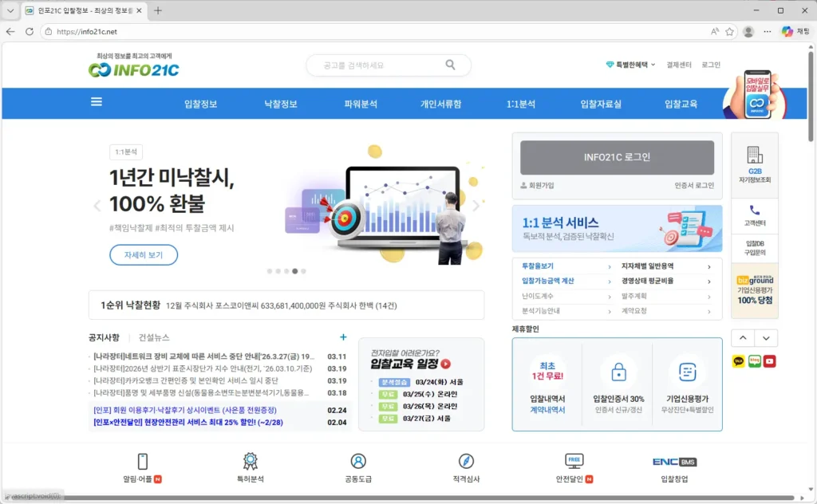
Task: Click the INFO21C logo
Action: [x=134, y=69]
